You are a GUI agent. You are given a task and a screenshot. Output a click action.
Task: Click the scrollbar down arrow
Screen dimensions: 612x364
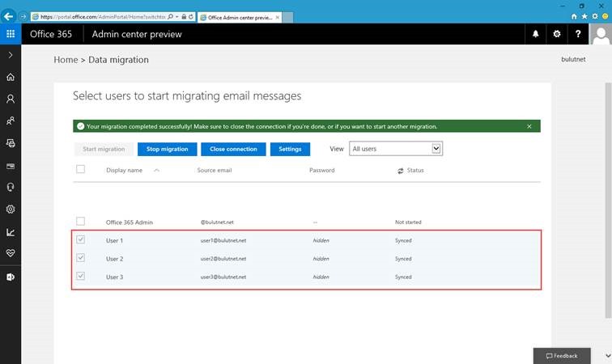pos(608,355)
